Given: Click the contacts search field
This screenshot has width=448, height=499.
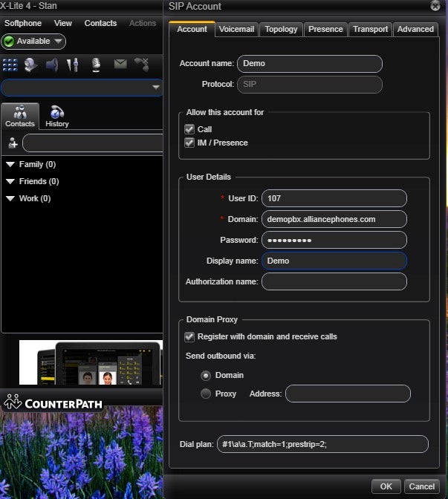Looking at the screenshot, I should 93,143.
